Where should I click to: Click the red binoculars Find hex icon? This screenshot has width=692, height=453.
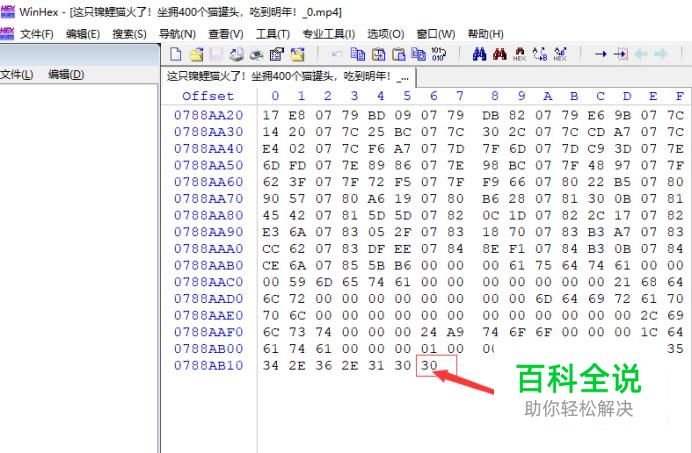tap(500, 54)
